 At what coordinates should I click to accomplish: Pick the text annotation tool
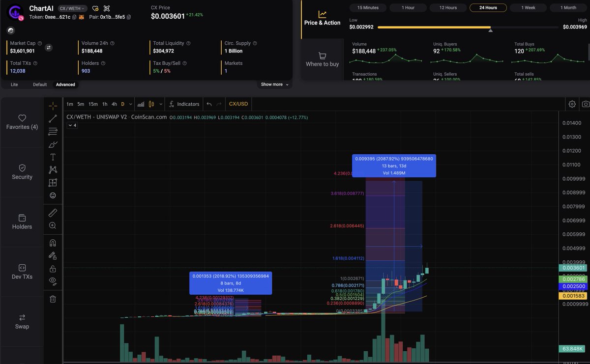[53, 157]
